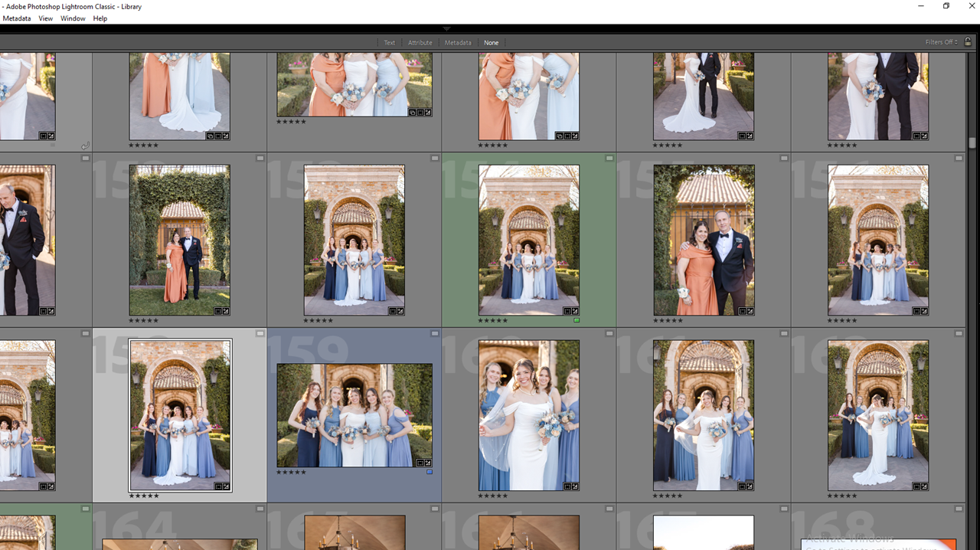Open the Help menu

[x=100, y=18]
